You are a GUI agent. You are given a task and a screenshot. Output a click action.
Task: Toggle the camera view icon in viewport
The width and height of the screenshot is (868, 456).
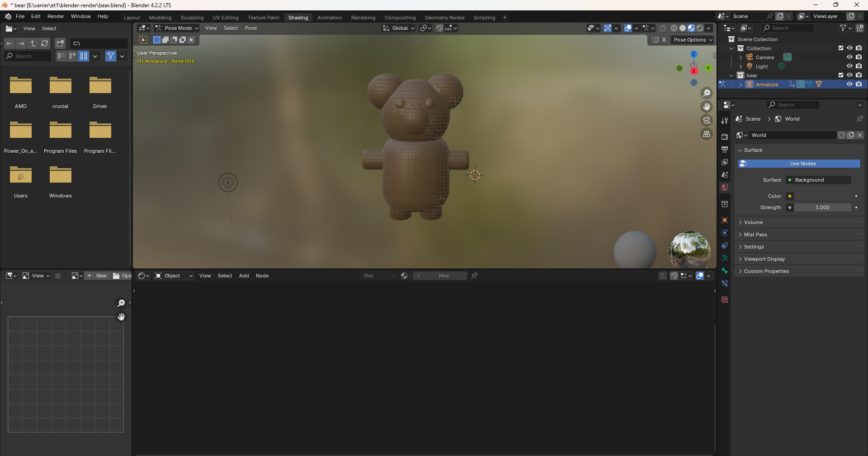click(706, 120)
